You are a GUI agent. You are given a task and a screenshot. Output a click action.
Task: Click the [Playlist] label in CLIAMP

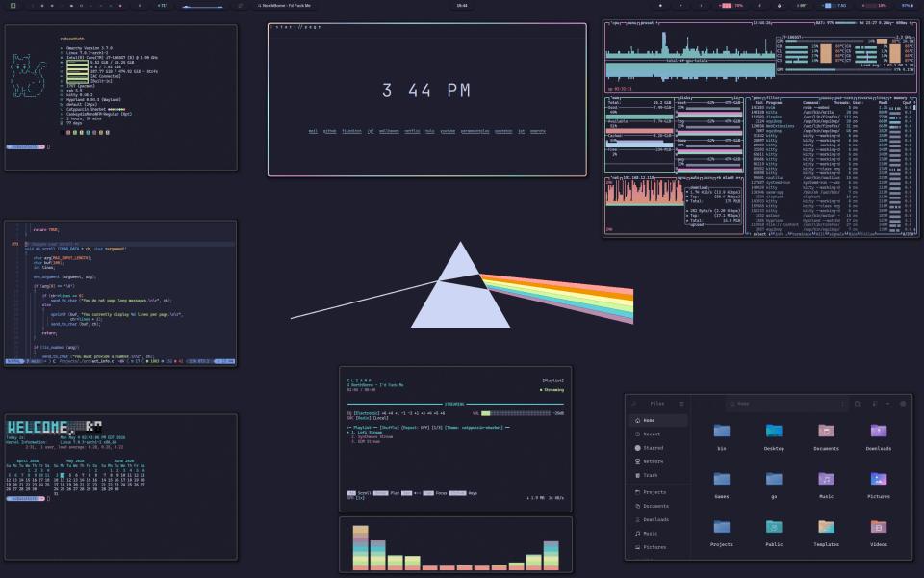(552, 381)
